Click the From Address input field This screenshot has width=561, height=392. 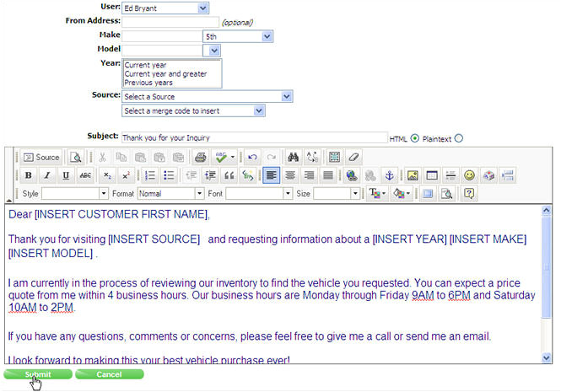coord(170,22)
